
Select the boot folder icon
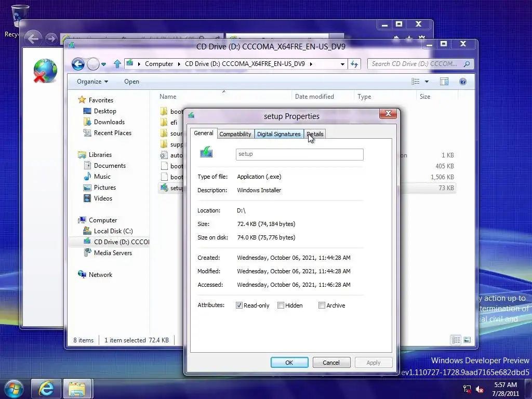[164, 111]
